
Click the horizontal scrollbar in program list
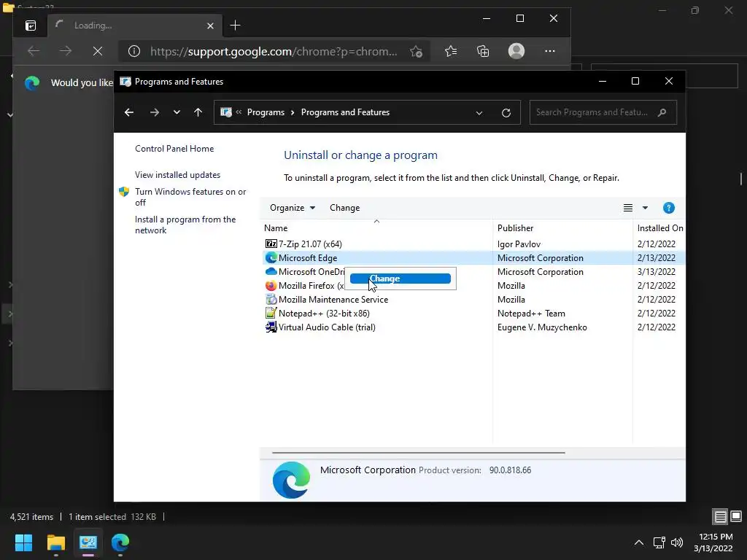click(418, 452)
